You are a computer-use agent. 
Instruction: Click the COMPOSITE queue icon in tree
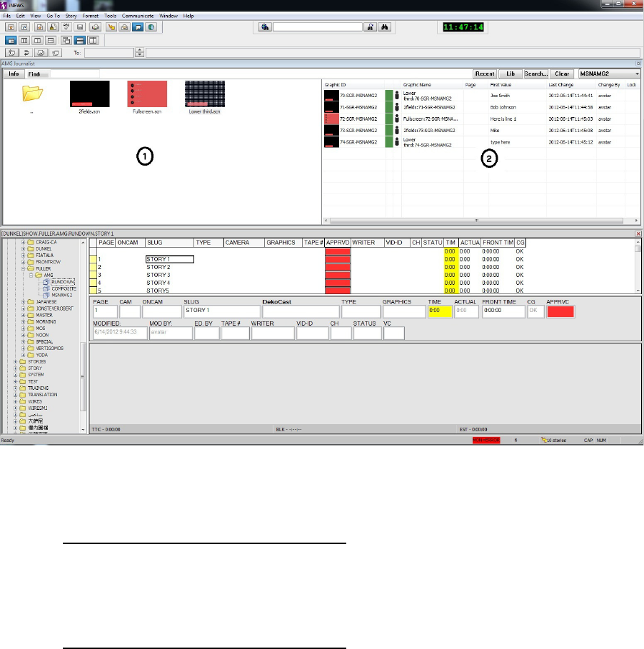click(46, 288)
